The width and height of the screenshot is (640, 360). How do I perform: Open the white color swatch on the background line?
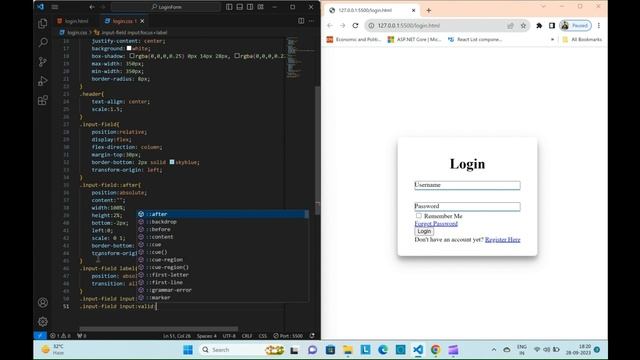[x=129, y=48]
